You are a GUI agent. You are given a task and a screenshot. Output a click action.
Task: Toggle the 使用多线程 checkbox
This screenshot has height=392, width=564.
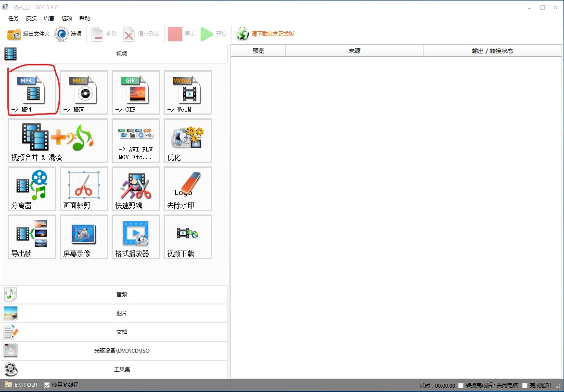tap(47, 385)
